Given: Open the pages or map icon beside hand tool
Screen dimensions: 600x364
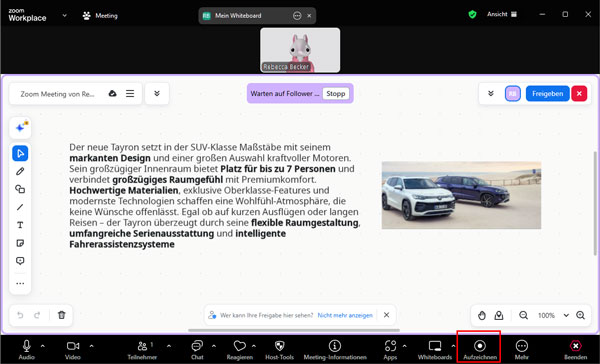Looking at the screenshot, I should pos(499,315).
